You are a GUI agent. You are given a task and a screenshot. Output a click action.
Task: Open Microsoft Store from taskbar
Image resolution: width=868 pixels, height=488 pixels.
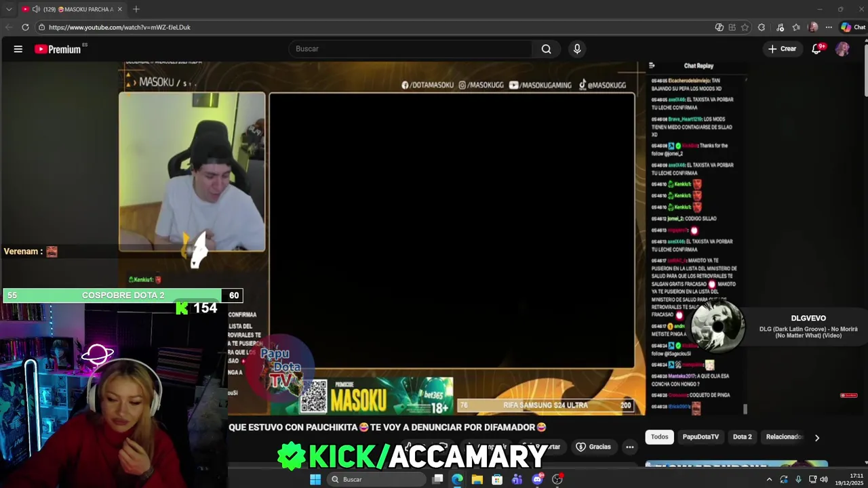click(498, 479)
